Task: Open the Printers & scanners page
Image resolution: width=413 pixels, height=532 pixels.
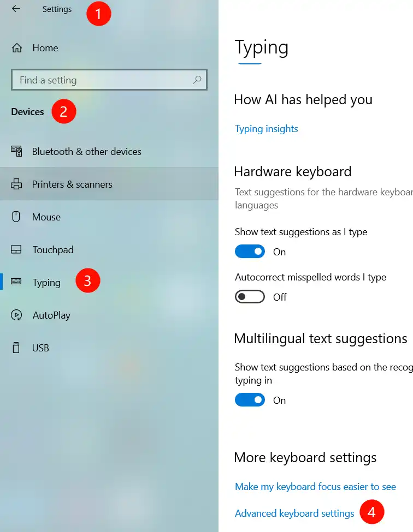Action: (x=72, y=184)
